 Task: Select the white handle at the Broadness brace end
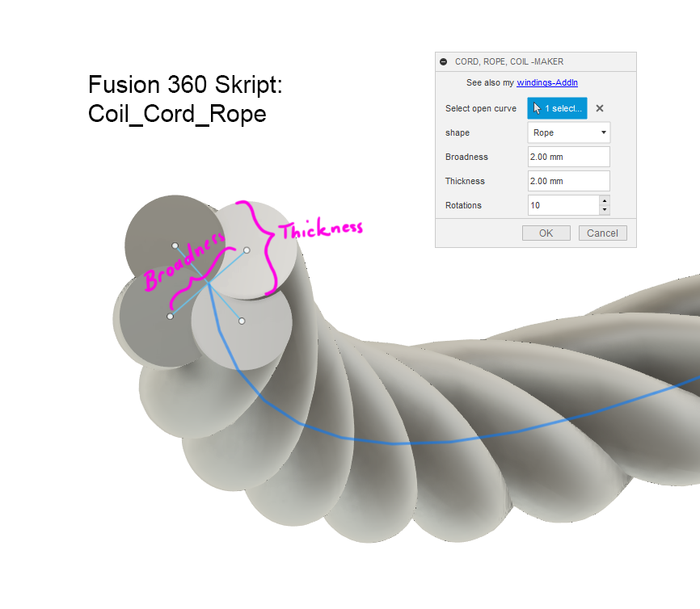pos(170,317)
